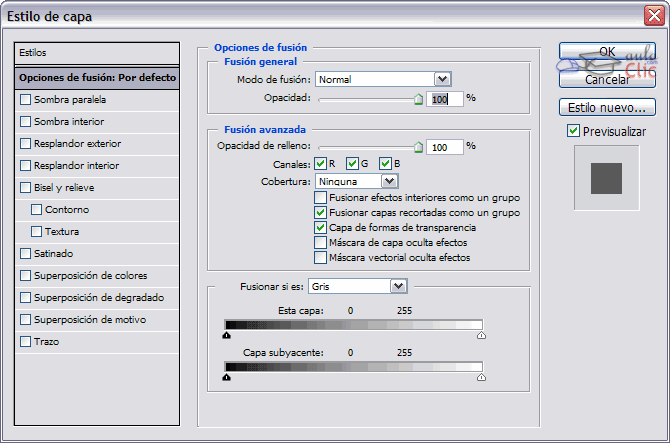The width and height of the screenshot is (670, 443).
Task: Click the white marker under Capa subyacente
Action: pyautogui.click(x=481, y=378)
